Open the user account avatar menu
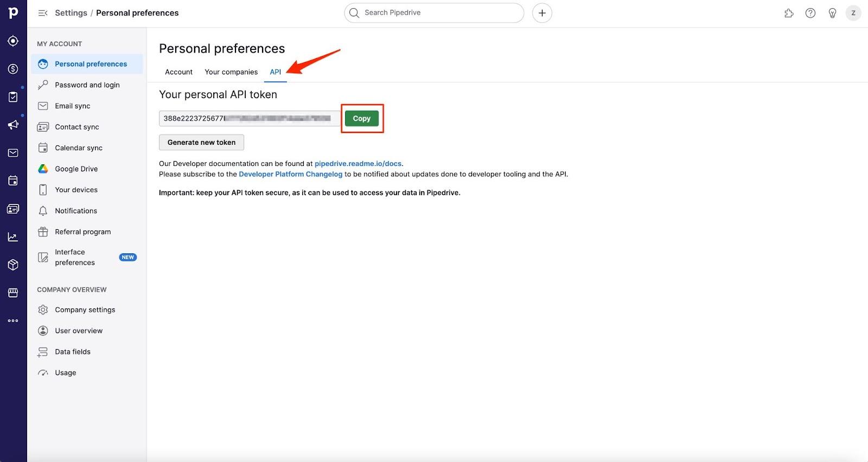 pyautogui.click(x=853, y=13)
